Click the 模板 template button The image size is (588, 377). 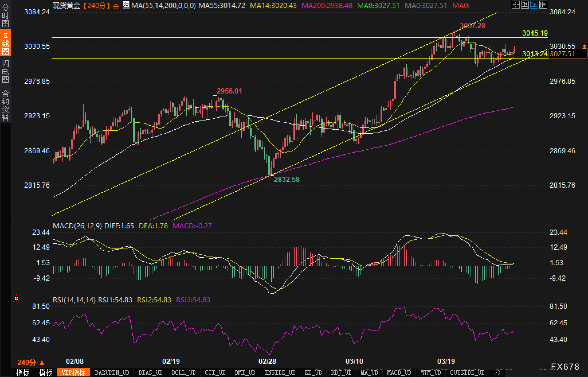click(x=46, y=372)
